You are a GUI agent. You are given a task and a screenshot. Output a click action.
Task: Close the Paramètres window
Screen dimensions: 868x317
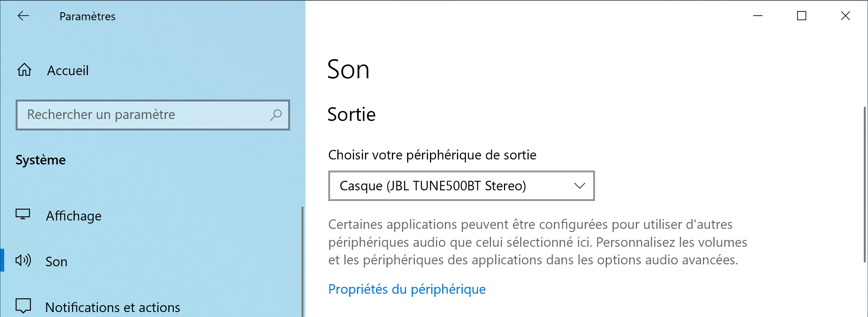click(x=846, y=16)
